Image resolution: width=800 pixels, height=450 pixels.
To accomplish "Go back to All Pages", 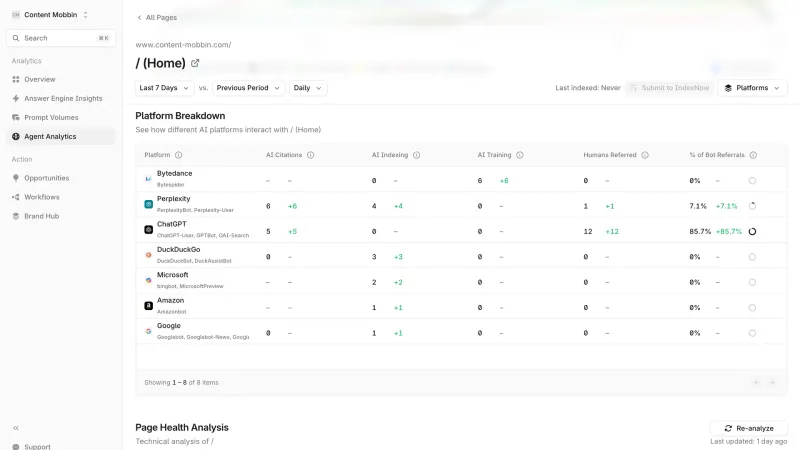I will click(157, 17).
